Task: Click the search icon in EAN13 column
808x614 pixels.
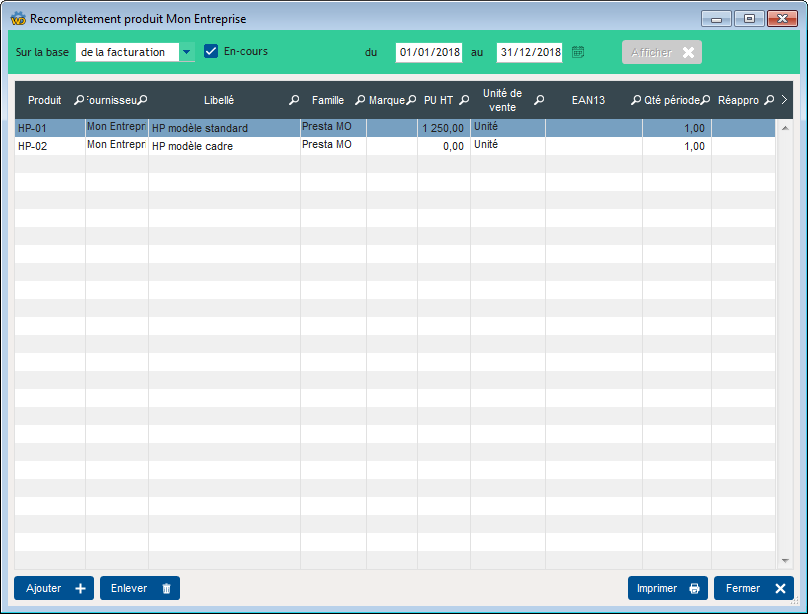Action: pyautogui.click(x=636, y=100)
